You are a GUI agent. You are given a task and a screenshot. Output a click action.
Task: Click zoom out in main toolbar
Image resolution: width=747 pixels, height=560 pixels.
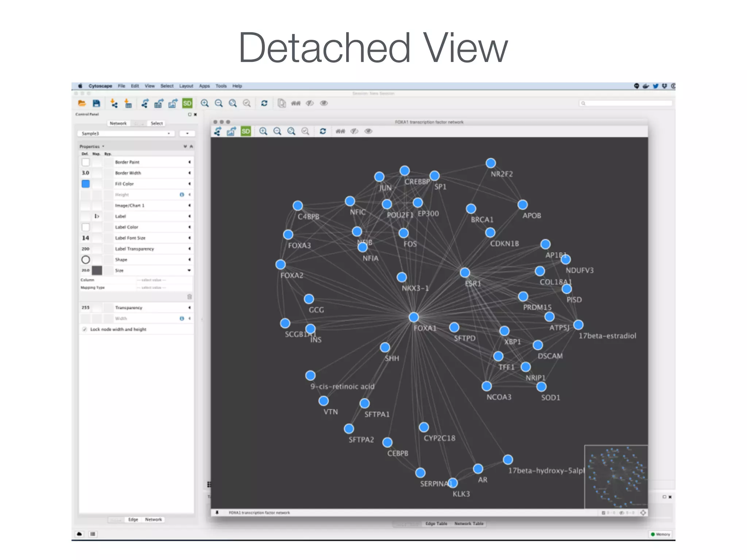218,103
